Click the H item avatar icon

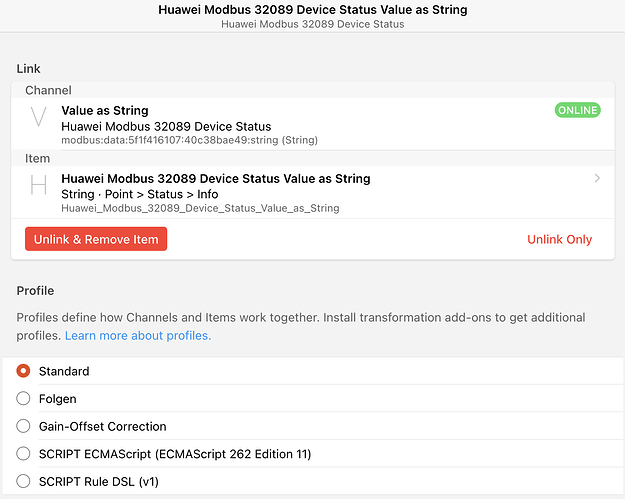tap(39, 185)
